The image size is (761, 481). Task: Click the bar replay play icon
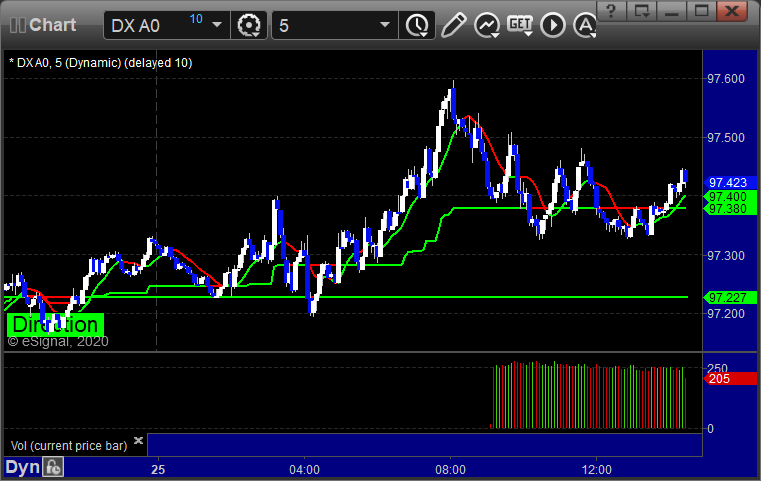pyautogui.click(x=553, y=25)
